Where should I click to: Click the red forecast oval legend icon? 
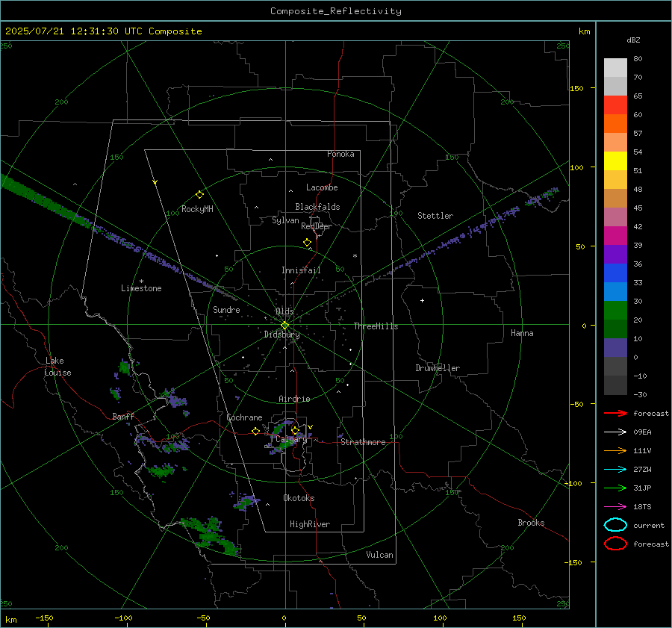(615, 544)
